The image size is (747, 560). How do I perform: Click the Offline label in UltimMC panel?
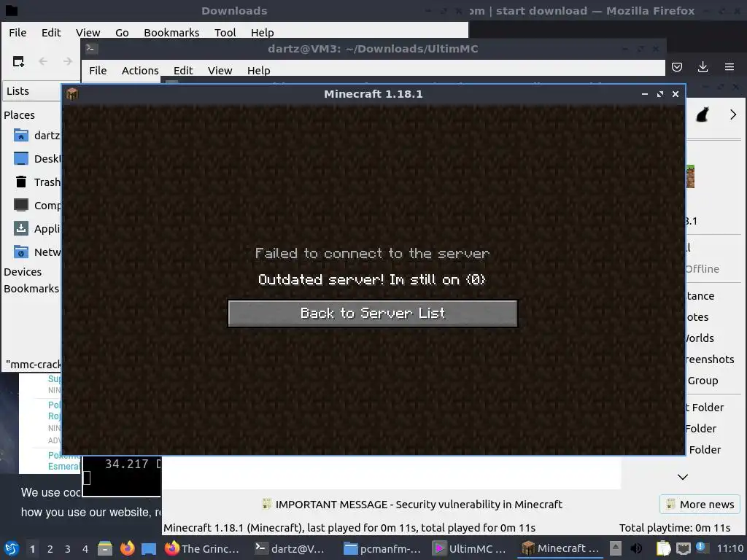(x=703, y=269)
